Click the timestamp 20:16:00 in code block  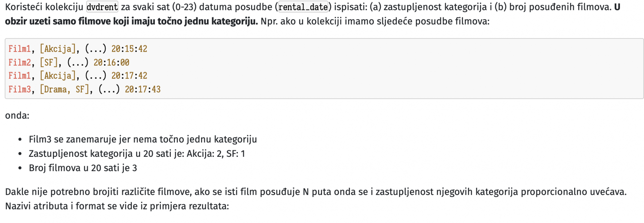pos(111,62)
